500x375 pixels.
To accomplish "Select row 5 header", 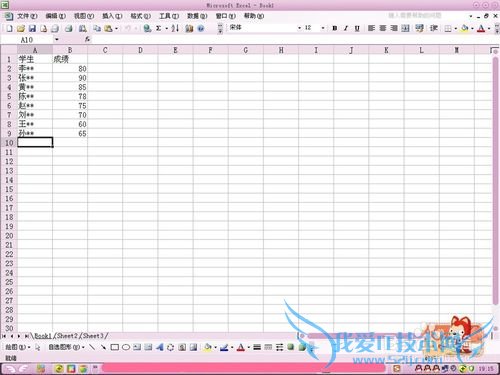I will click(9, 96).
